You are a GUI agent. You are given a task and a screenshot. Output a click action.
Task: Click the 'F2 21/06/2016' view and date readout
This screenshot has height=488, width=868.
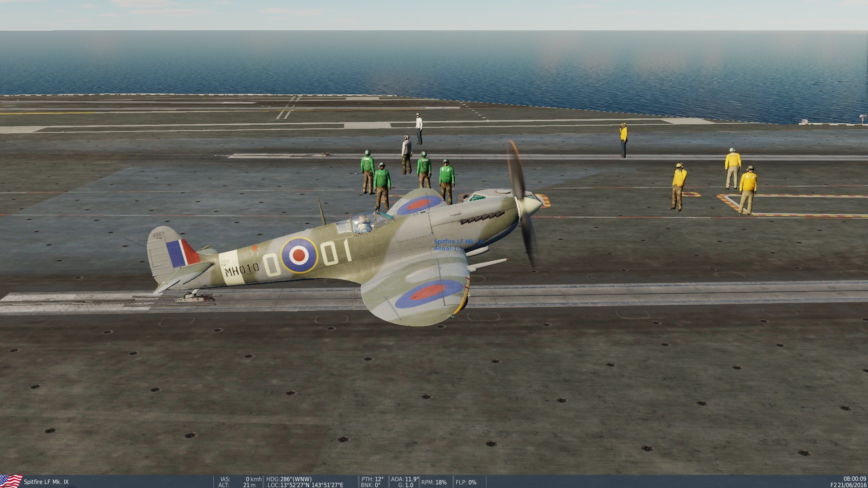click(x=849, y=484)
